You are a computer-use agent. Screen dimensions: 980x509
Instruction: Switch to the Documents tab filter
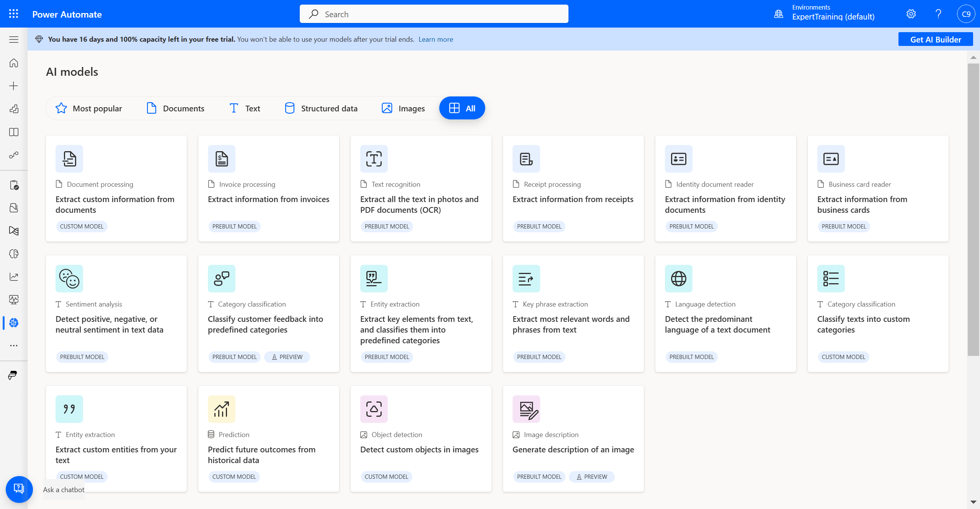coord(176,108)
